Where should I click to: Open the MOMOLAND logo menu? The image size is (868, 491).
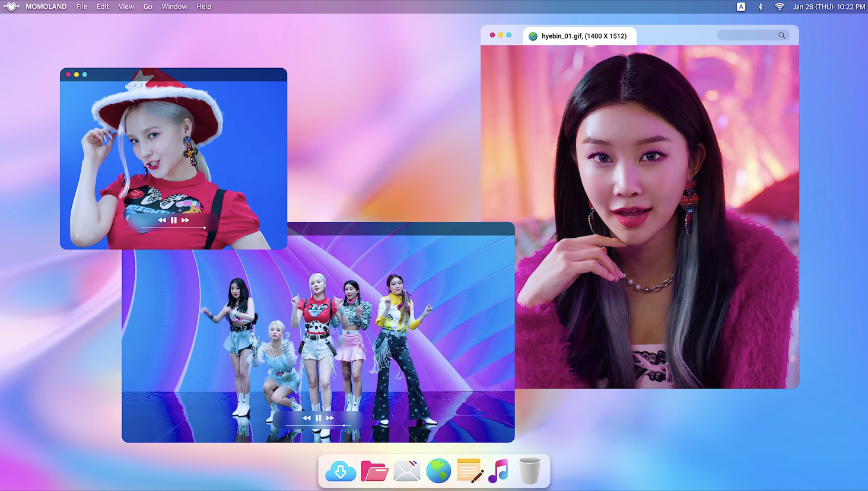pyautogui.click(x=11, y=7)
